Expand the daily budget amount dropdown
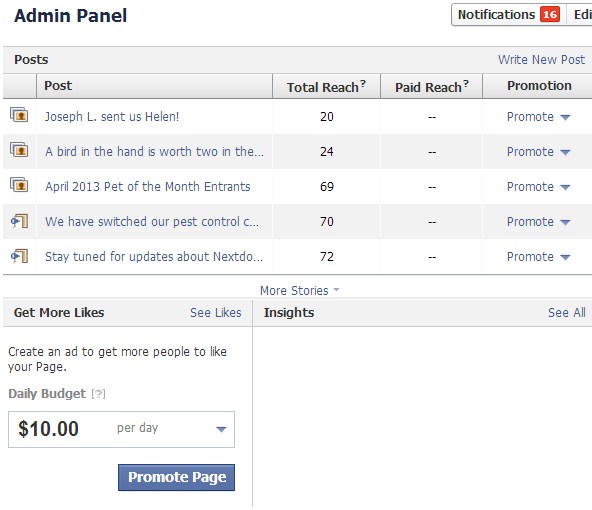The width and height of the screenshot is (592, 510). pyautogui.click(x=221, y=429)
